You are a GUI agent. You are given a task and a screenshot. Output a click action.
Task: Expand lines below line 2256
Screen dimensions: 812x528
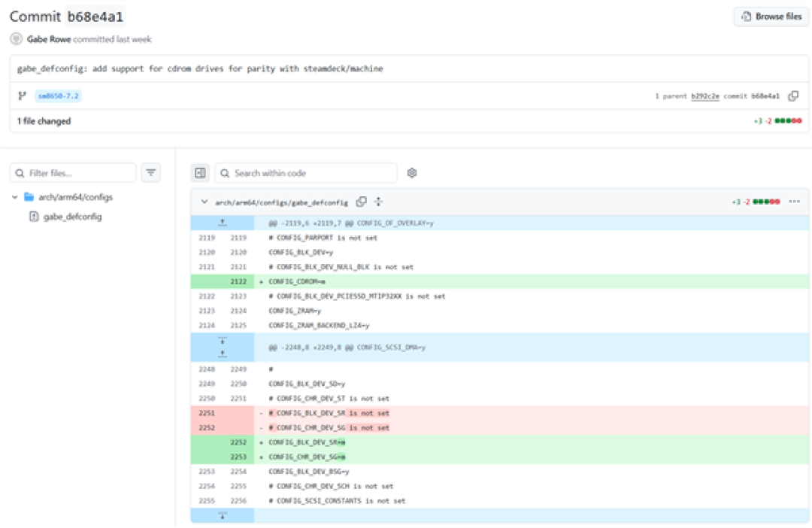pos(222,516)
